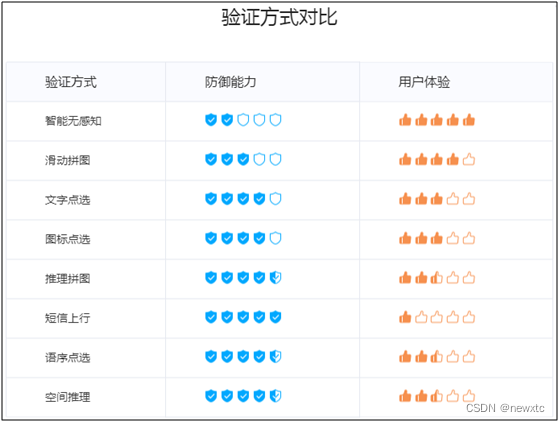Select the 智能无感知 row label

[x=73, y=121]
